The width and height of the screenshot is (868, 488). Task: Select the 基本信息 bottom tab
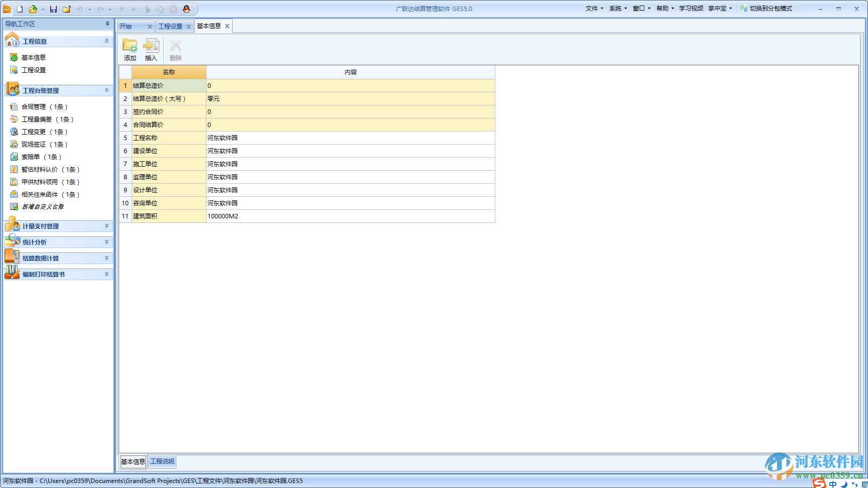(x=133, y=462)
